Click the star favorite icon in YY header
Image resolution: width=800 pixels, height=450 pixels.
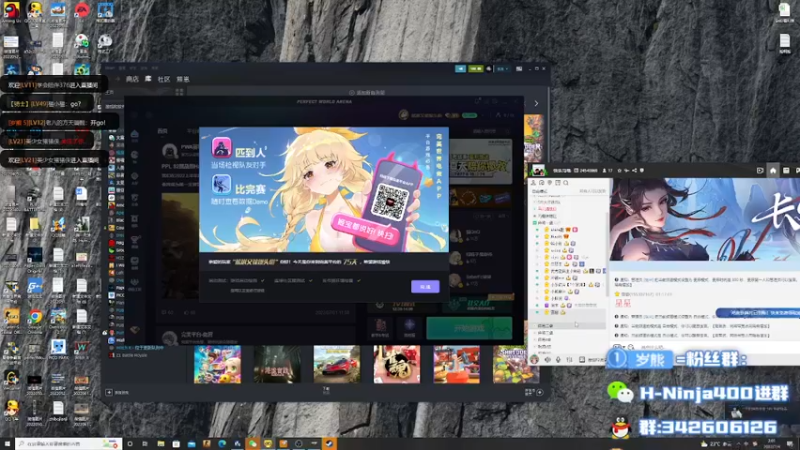[619, 170]
